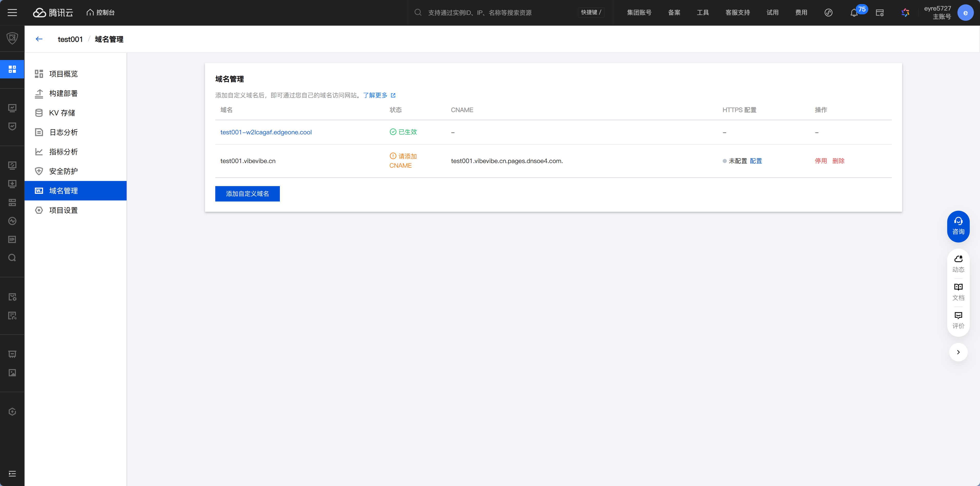Open test001-w2lcagaf.edgeone.cool domain link
The image size is (980, 486).
pyautogui.click(x=266, y=132)
